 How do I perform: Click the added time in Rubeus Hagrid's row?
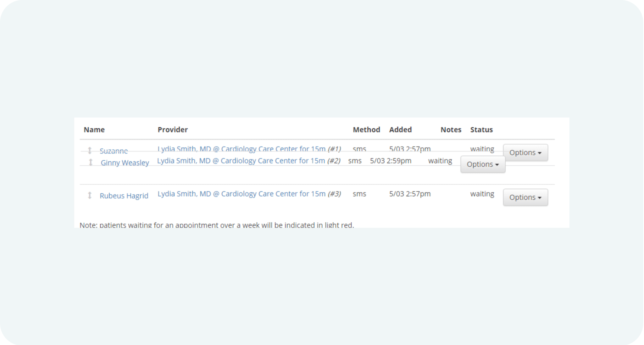click(x=410, y=194)
